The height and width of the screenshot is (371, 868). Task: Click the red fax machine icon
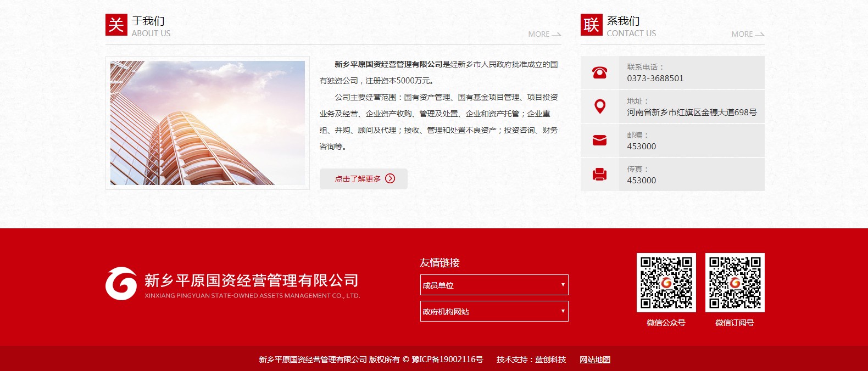599,175
